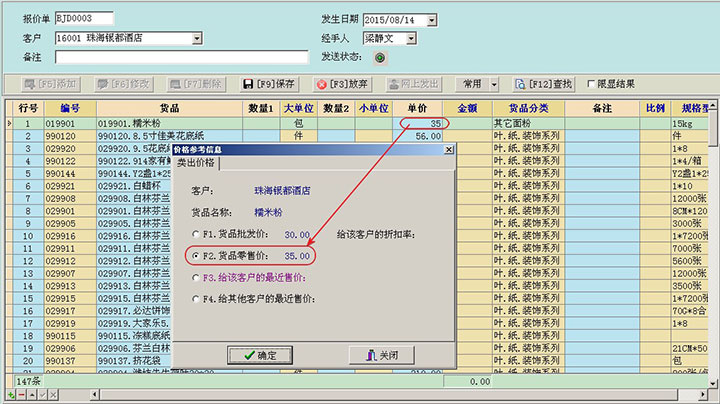720x404 pixels.
Task: Select F4 给其他客户的最近售价 radio option
Action: click(x=195, y=298)
